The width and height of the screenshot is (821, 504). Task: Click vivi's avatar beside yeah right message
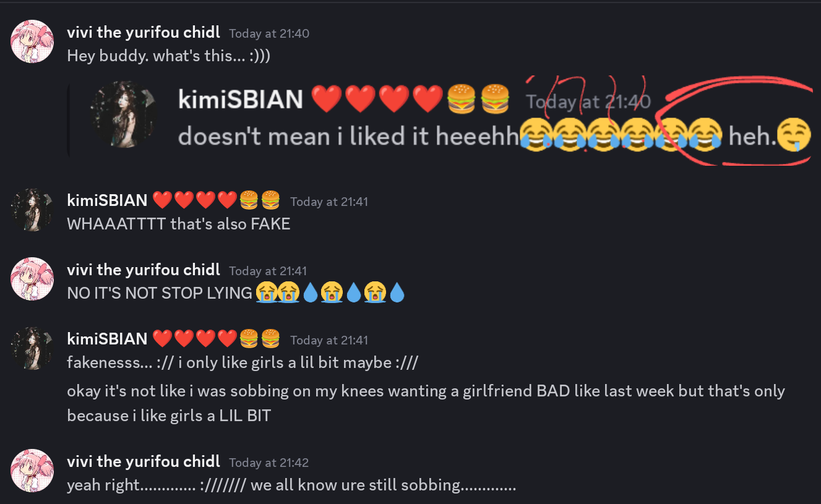(x=32, y=471)
